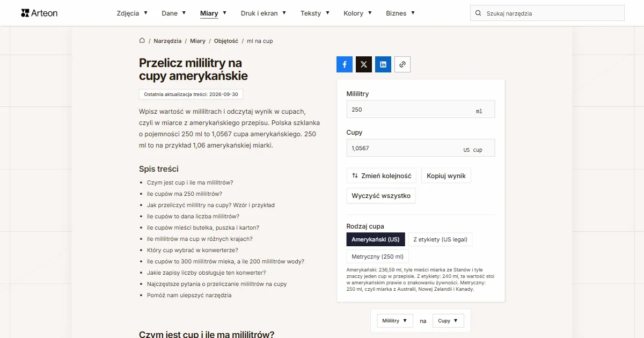Go to Miary breadcrumb
This screenshot has height=338, width=644.
click(x=197, y=41)
